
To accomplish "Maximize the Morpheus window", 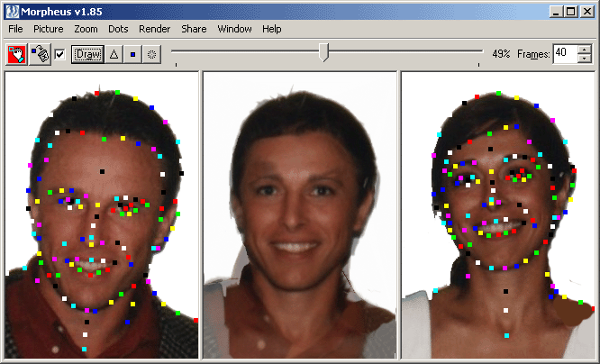I will (x=570, y=12).
